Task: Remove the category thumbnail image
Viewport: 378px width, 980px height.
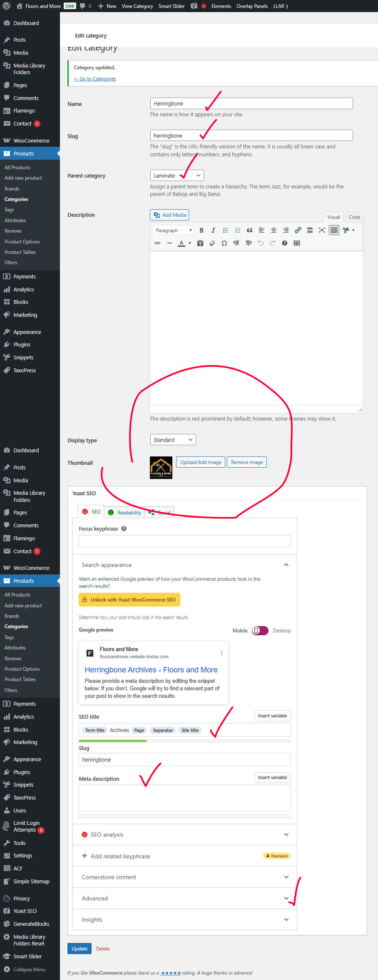Action: tap(247, 462)
